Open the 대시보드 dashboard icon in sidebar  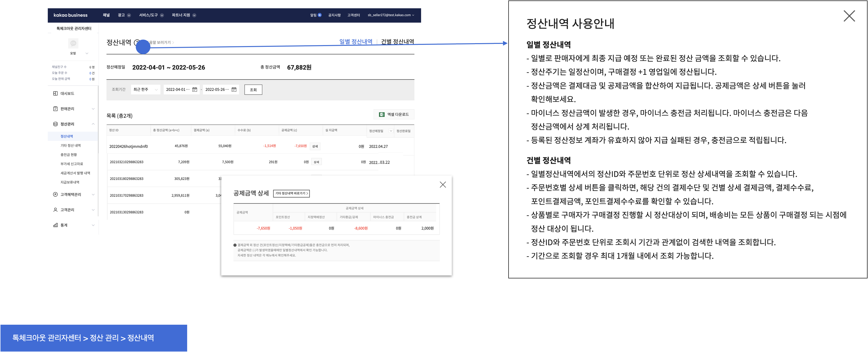(55, 93)
